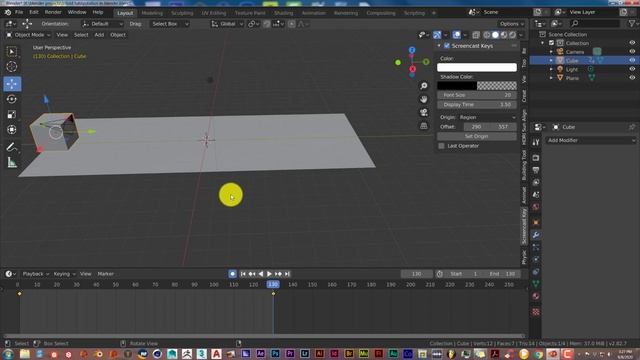Select the Select Box tool in the left toolbar
The width and height of the screenshot is (640, 360).
(x=12, y=52)
